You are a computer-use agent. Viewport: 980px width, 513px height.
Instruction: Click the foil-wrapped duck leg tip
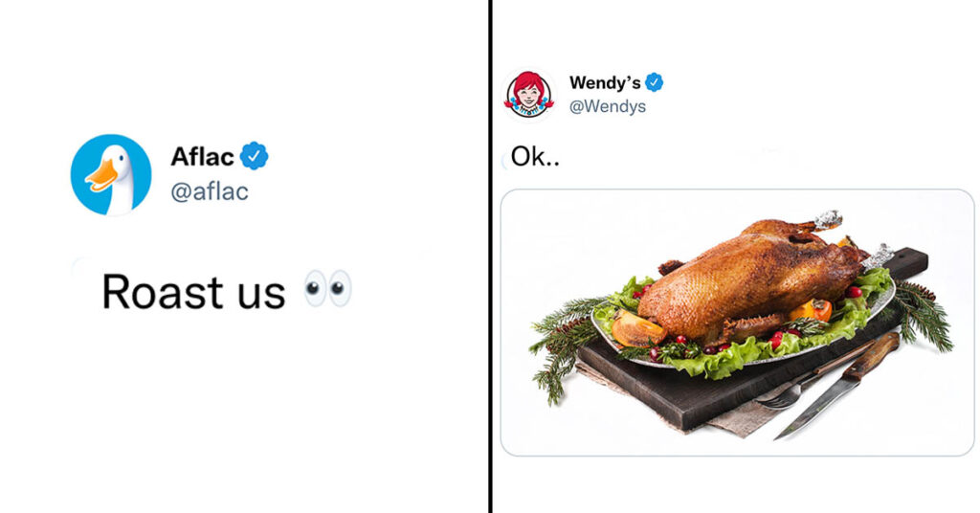point(828,220)
